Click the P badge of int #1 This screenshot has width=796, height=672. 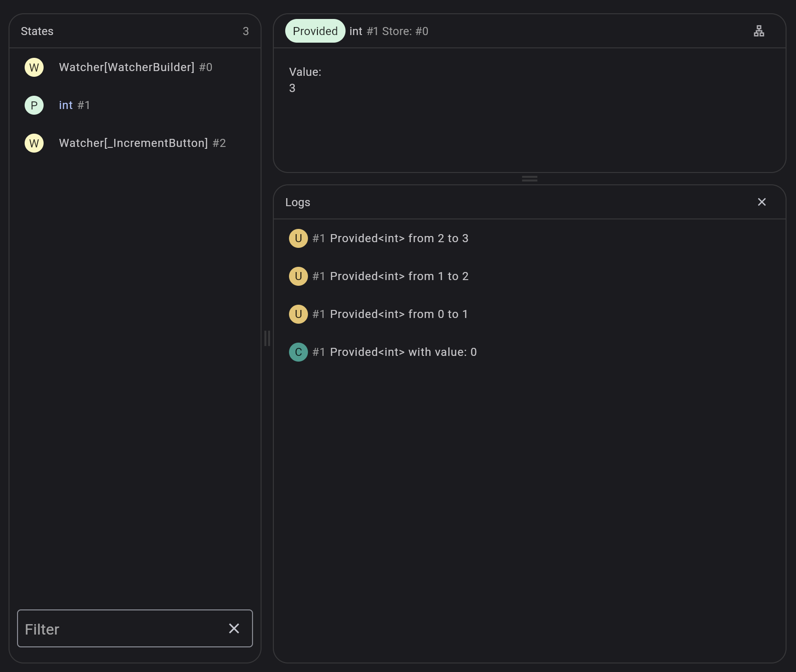tap(34, 105)
